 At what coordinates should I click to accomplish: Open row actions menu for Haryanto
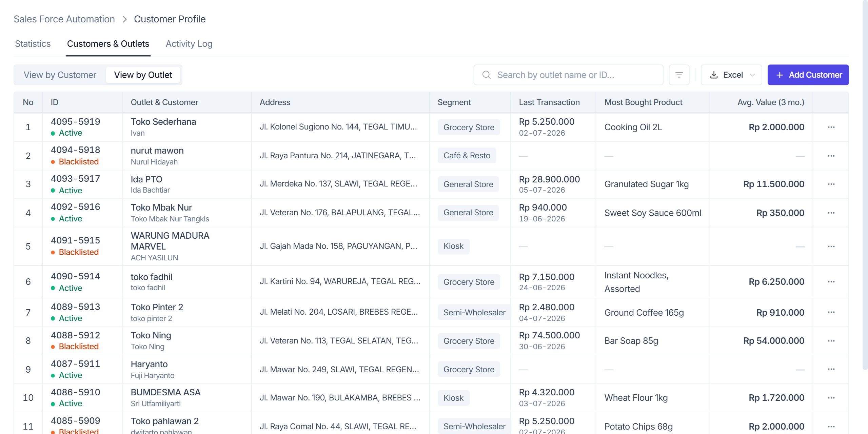coord(831,369)
